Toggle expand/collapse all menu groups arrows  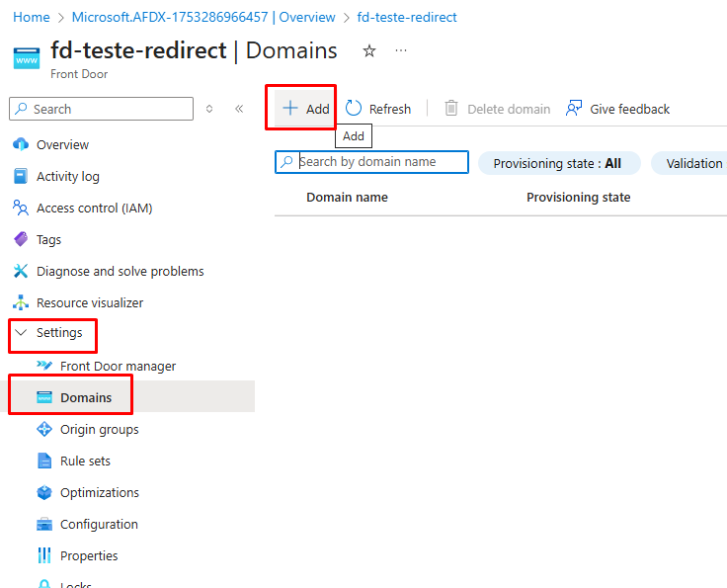point(209,109)
